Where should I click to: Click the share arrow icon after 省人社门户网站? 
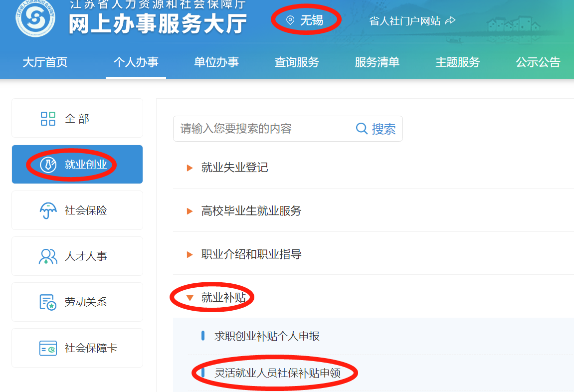tap(450, 20)
